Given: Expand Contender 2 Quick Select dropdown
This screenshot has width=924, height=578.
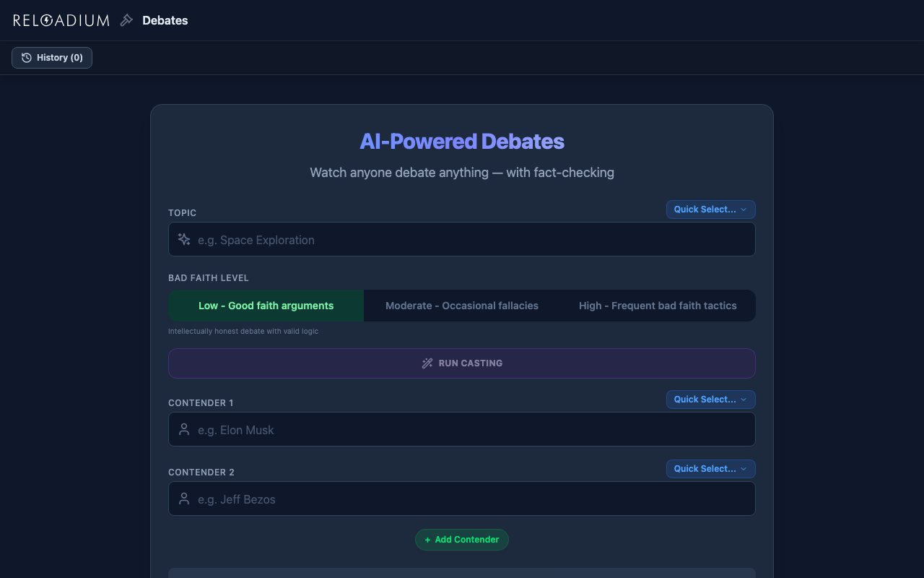Looking at the screenshot, I should [x=710, y=469].
